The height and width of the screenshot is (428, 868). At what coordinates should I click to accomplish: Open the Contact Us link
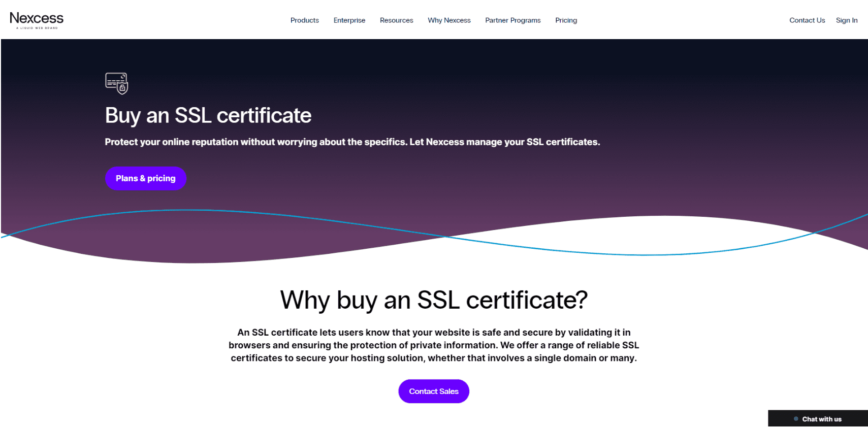tap(807, 20)
